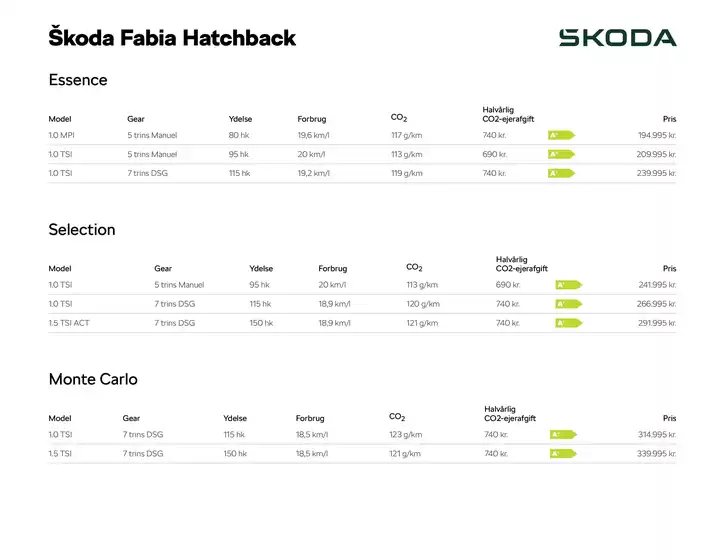This screenshot has width=725, height=560.
Task: Click the 1.5 TSI ACT model name
Action: [x=69, y=323]
